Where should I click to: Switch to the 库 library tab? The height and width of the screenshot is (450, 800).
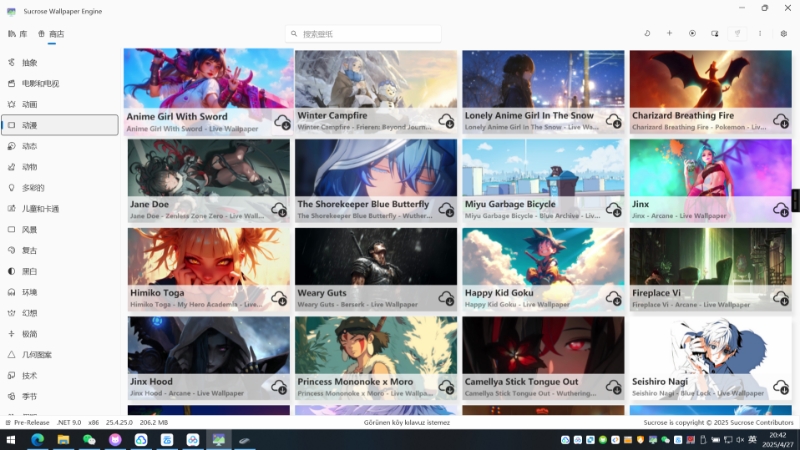pyautogui.click(x=18, y=34)
